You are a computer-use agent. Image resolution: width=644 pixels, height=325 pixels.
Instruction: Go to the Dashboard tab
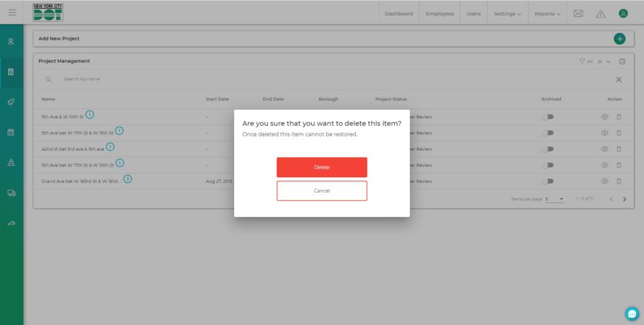tap(399, 14)
